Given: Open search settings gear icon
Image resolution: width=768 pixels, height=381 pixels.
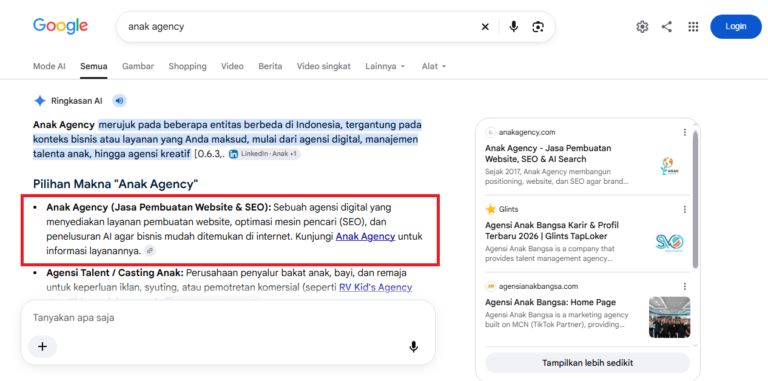Looking at the screenshot, I should click(642, 26).
